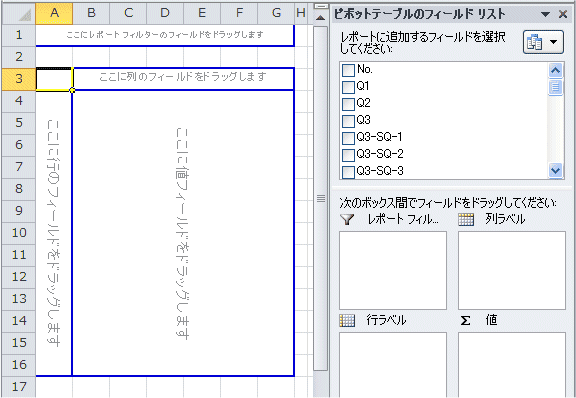Click the pane splitter grip handle
The image size is (576, 398).
(x=321, y=199)
